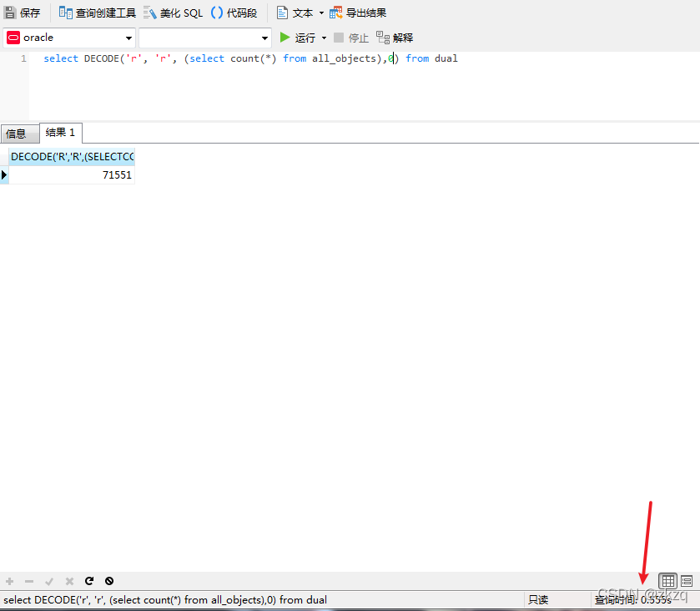Click the row indicator arrow of result row

[4, 174]
